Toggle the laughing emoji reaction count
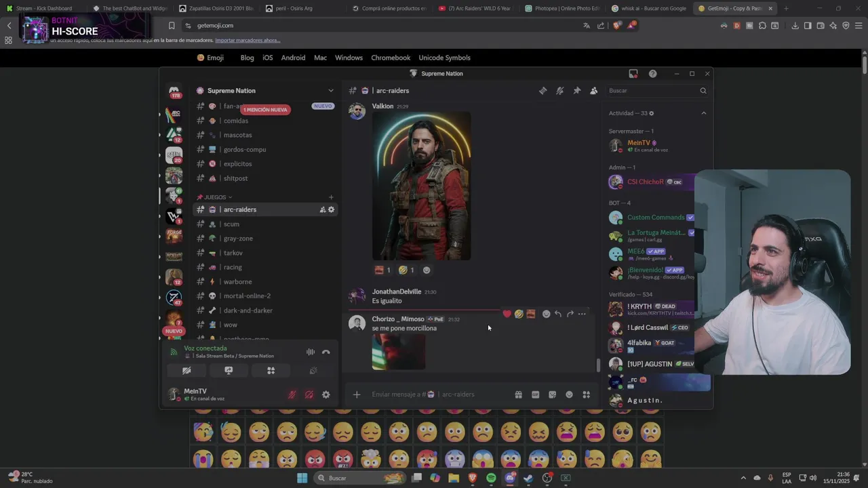The image size is (868, 488). pyautogui.click(x=406, y=270)
